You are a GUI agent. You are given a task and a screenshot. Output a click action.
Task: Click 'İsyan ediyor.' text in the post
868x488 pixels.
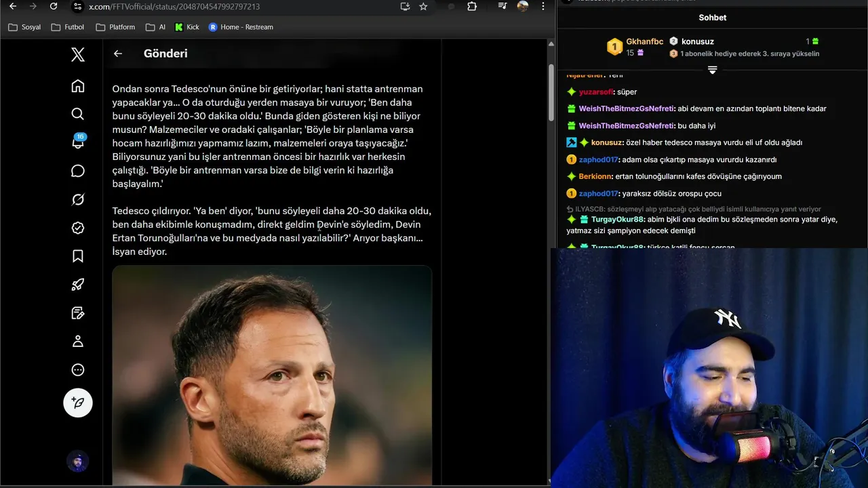[140, 251]
